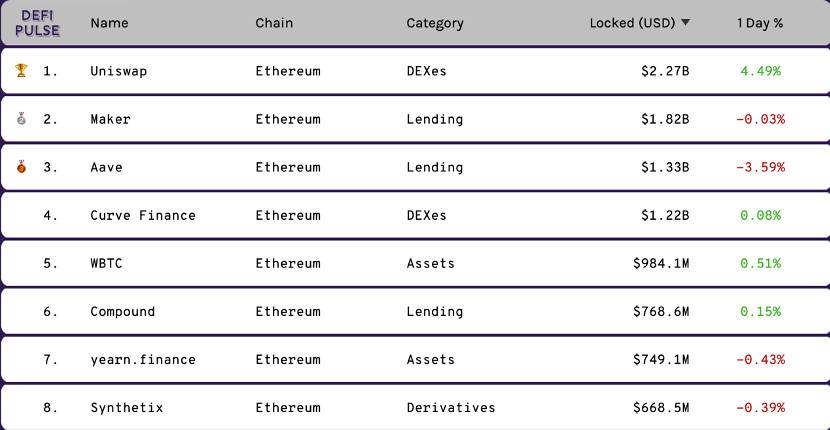830x430 pixels.
Task: Select the Curve Finance row name
Action: click(x=143, y=215)
